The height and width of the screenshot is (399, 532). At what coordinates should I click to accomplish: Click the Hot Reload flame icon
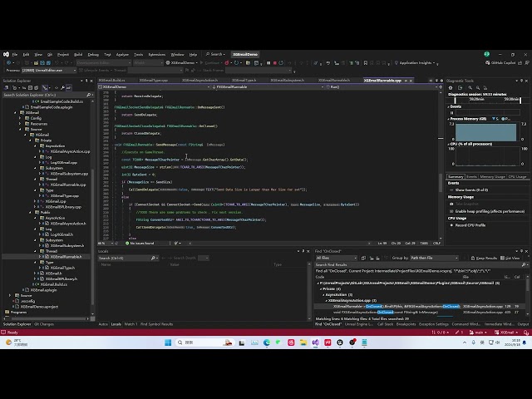[x=227, y=63]
